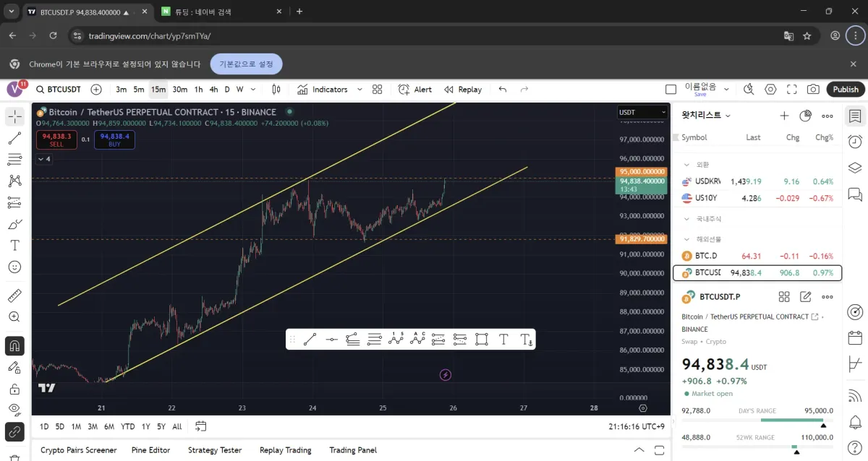
Task: Add symbol to watchlist plus icon
Action: (x=784, y=116)
